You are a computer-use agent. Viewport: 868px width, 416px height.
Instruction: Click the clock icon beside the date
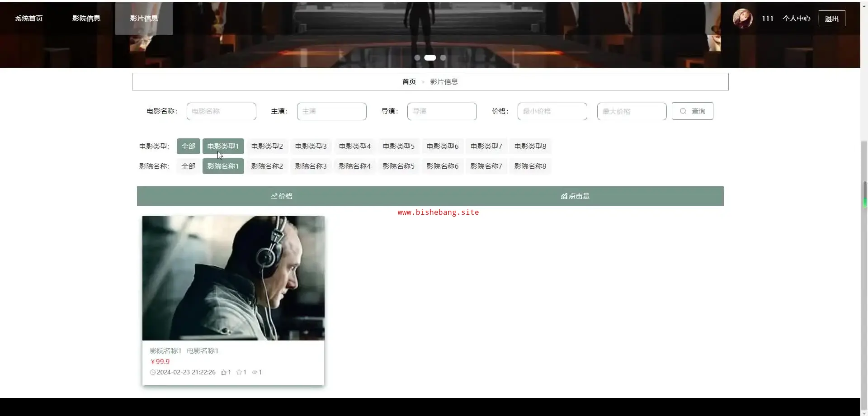tap(153, 372)
